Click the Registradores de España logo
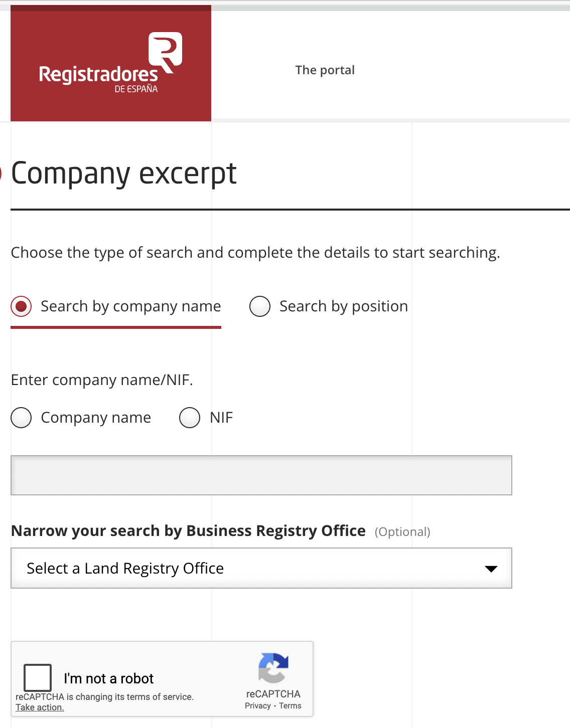Image resolution: width=570 pixels, height=728 pixels. coord(110,64)
